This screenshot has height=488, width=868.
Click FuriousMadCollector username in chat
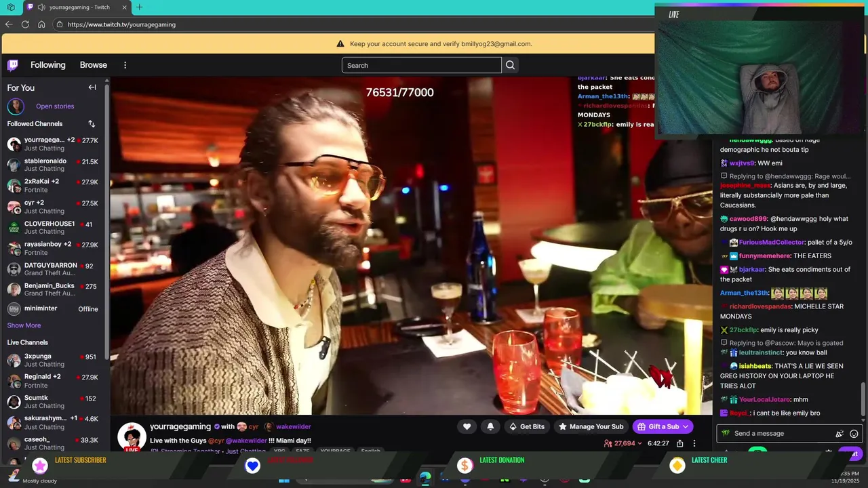click(772, 243)
